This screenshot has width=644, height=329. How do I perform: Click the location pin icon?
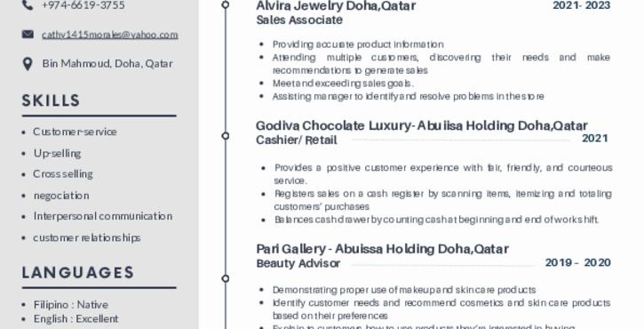pos(28,64)
